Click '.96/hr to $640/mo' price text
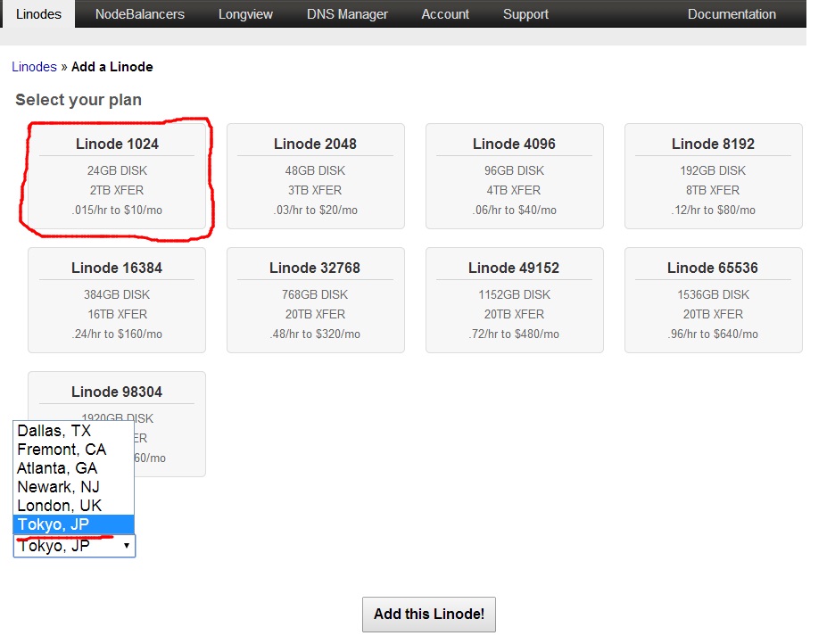 click(713, 334)
